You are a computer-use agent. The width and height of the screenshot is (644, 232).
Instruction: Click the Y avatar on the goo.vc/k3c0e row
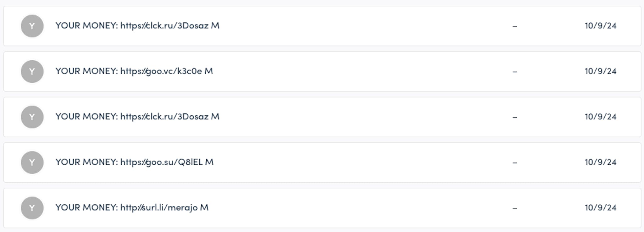coord(32,71)
